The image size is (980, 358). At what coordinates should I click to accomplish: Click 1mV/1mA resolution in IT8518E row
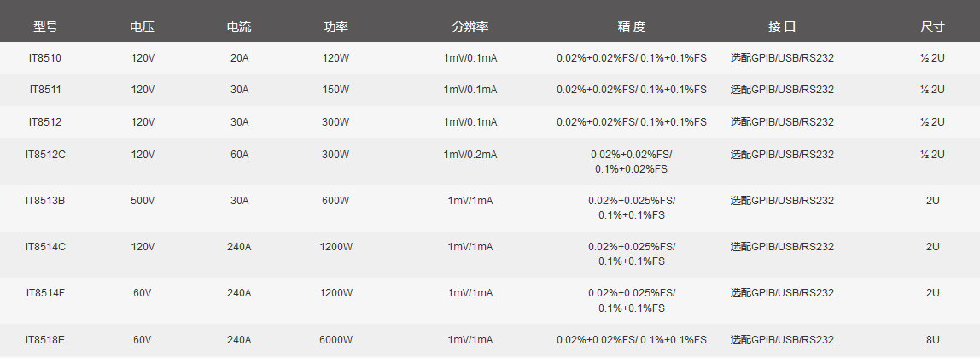(x=470, y=340)
